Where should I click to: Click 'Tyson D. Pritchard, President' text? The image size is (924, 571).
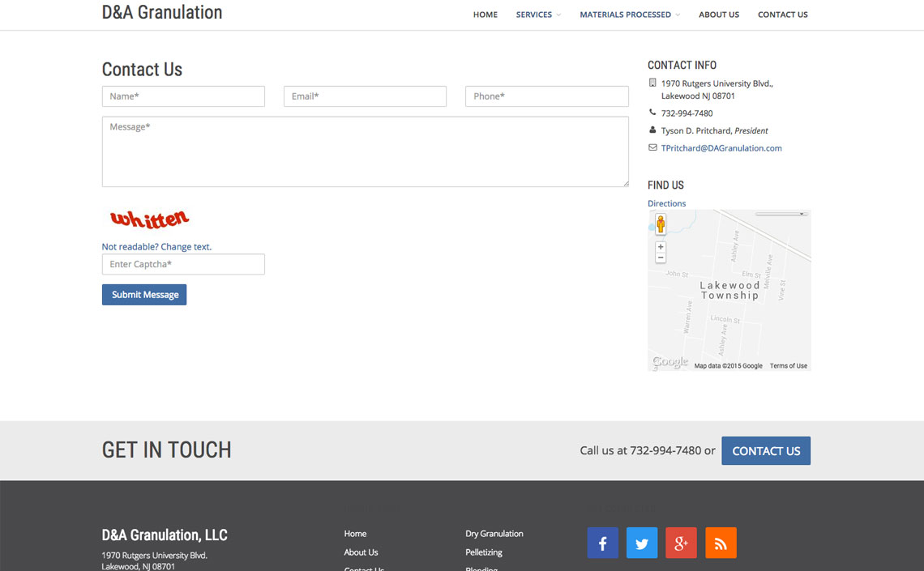pyautogui.click(x=714, y=130)
